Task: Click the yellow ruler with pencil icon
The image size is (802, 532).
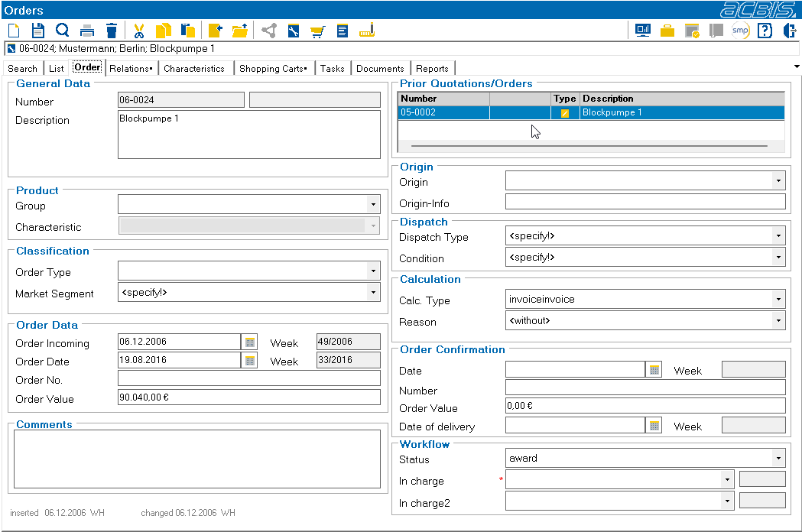Action: pos(367,31)
